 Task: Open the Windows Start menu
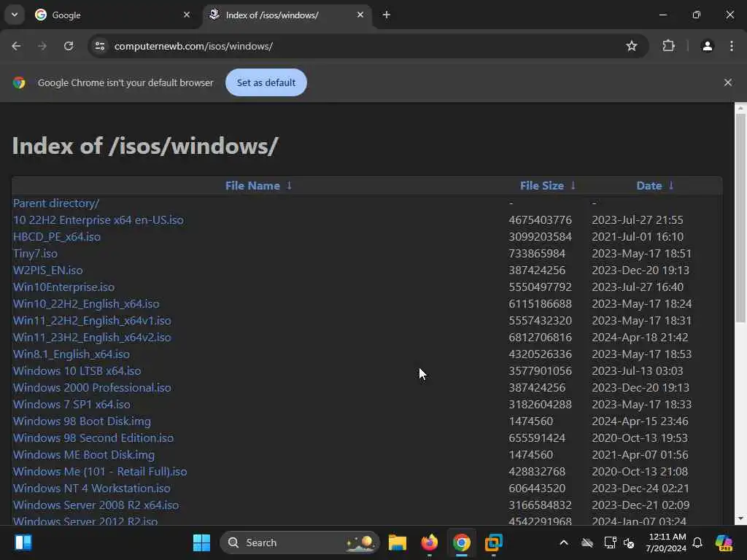click(x=201, y=542)
